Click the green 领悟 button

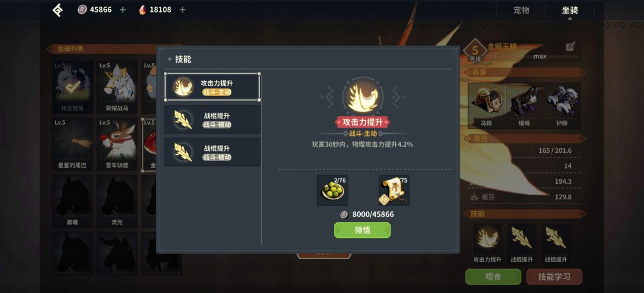[363, 230]
